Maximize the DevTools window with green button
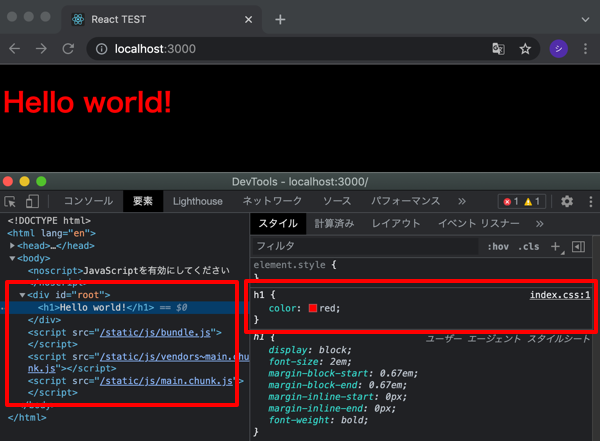600x441 pixels. [41, 181]
